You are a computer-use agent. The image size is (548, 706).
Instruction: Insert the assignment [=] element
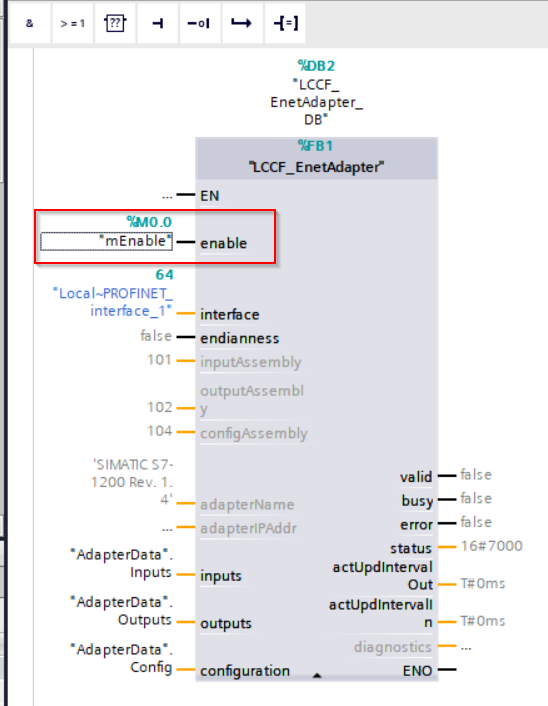pyautogui.click(x=285, y=23)
